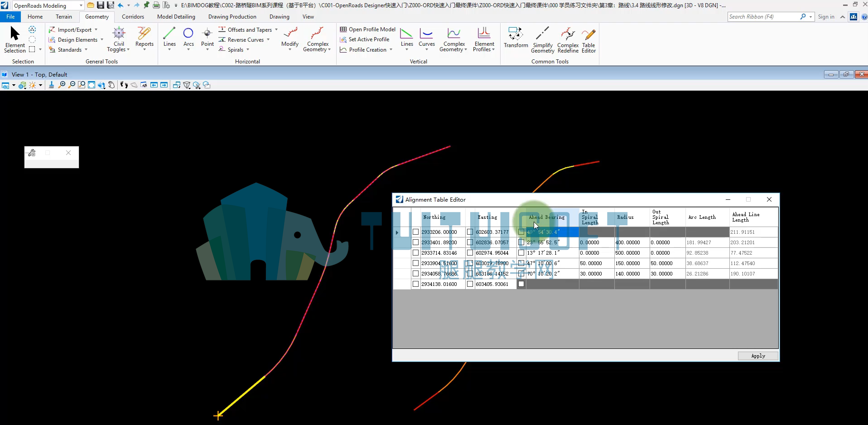Click the Save icon in title bar
The image size is (868, 425).
click(x=101, y=5)
